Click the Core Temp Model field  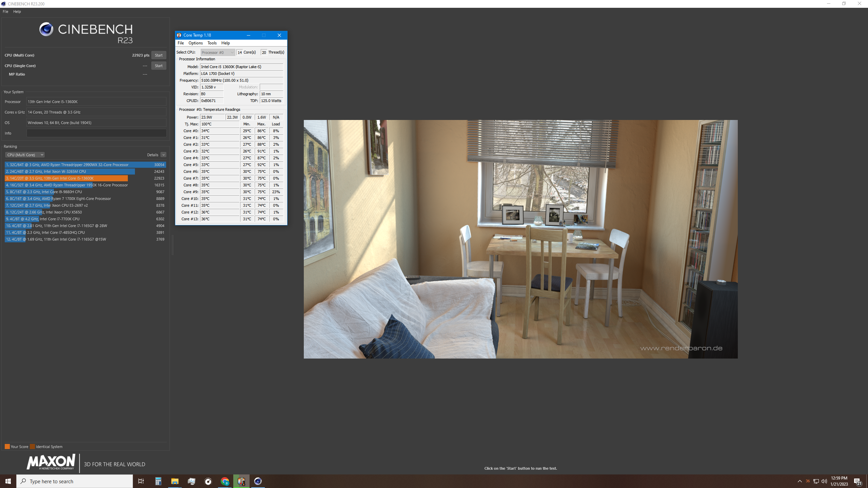pos(241,67)
